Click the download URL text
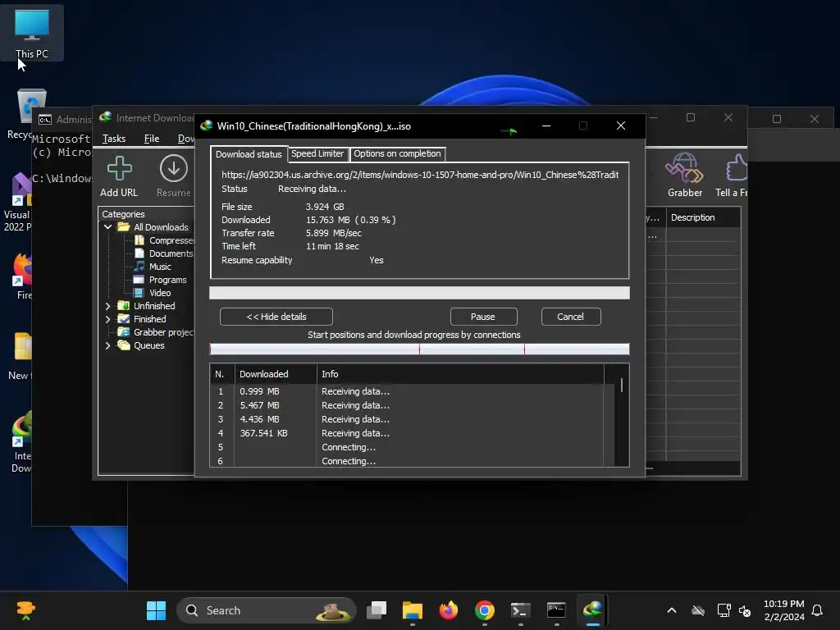This screenshot has height=630, width=840. [x=420, y=175]
